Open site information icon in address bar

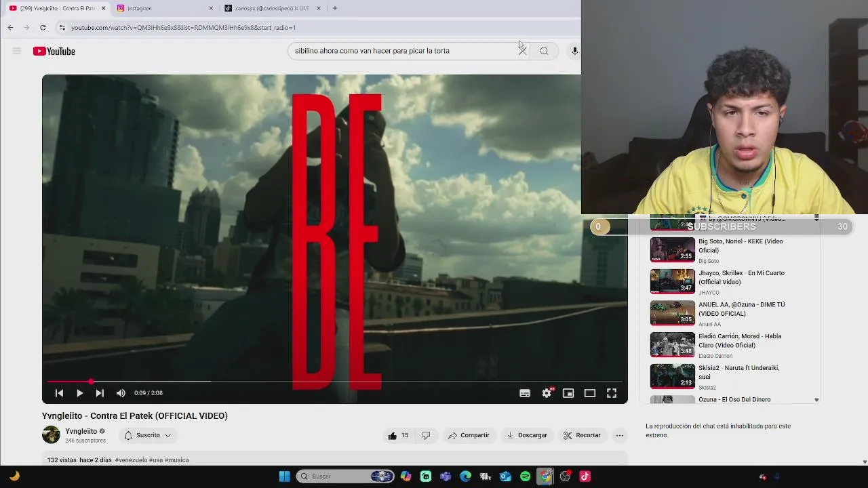coord(62,28)
